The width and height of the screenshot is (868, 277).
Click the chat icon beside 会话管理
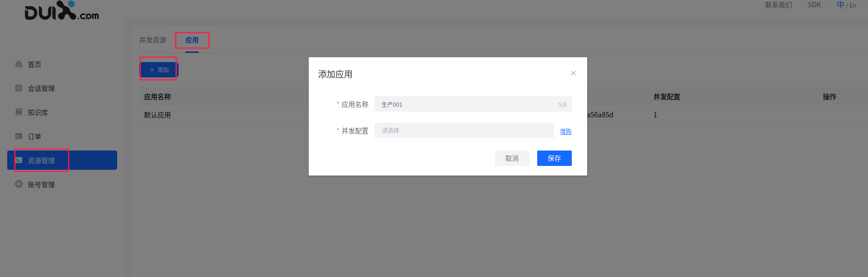(19, 88)
